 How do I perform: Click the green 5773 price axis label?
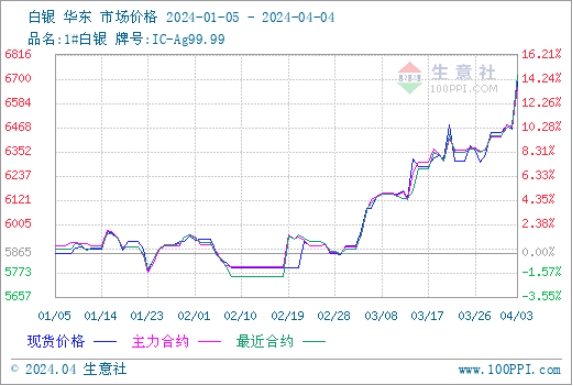pos(18,272)
